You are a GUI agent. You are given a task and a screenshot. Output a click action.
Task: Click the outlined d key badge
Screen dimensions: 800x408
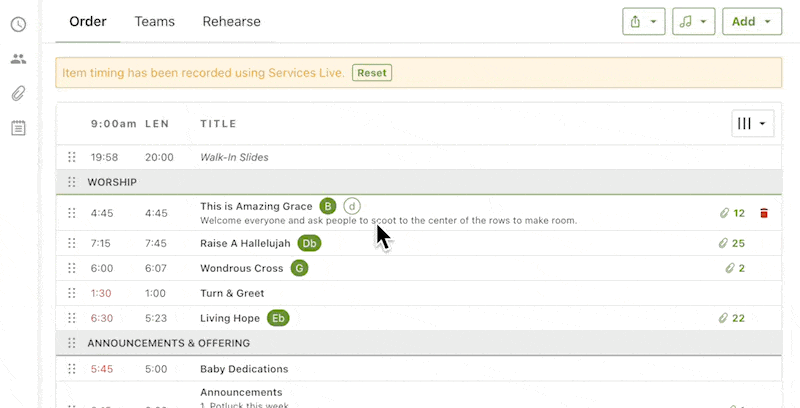352,206
